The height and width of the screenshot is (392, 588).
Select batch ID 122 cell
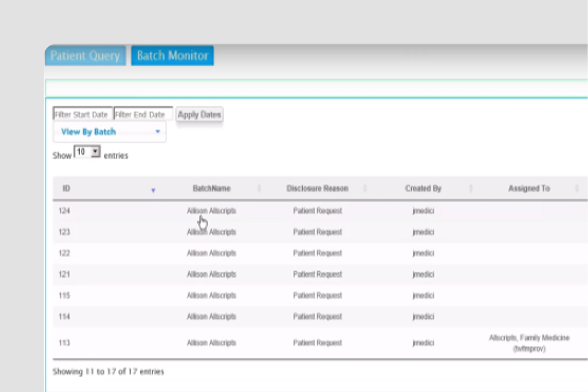pyautogui.click(x=64, y=253)
